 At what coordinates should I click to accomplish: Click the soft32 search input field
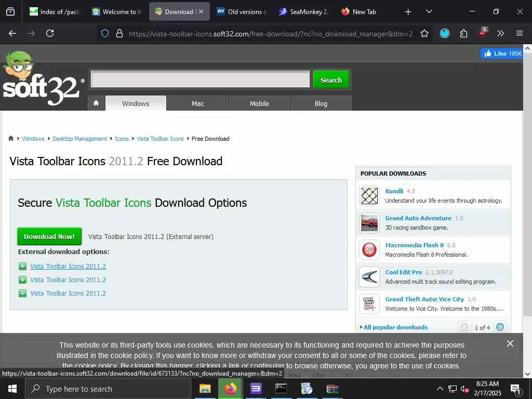pos(200,79)
